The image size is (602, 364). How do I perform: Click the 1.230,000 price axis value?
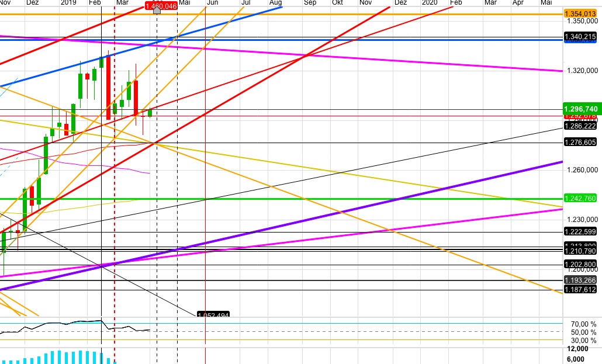coord(582,220)
